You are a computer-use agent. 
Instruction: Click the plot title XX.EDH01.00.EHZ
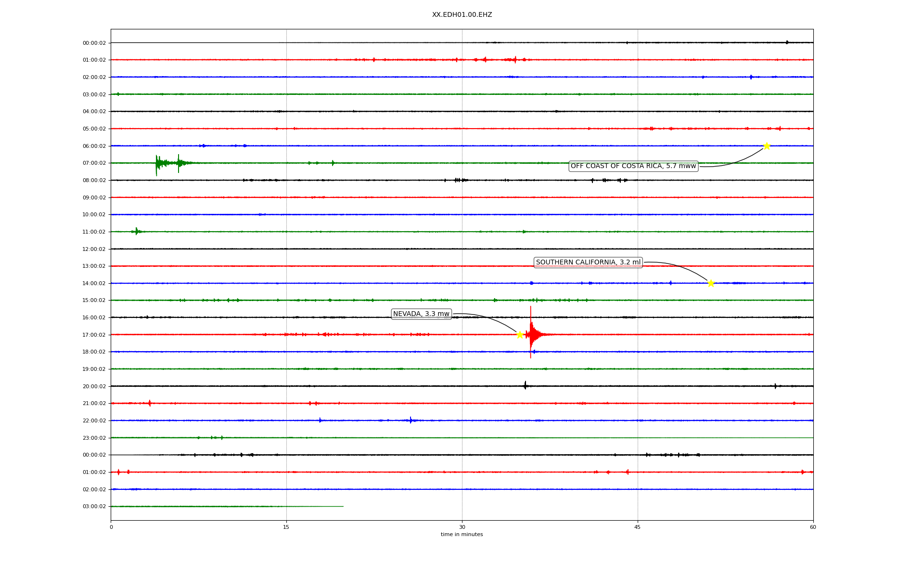(462, 15)
